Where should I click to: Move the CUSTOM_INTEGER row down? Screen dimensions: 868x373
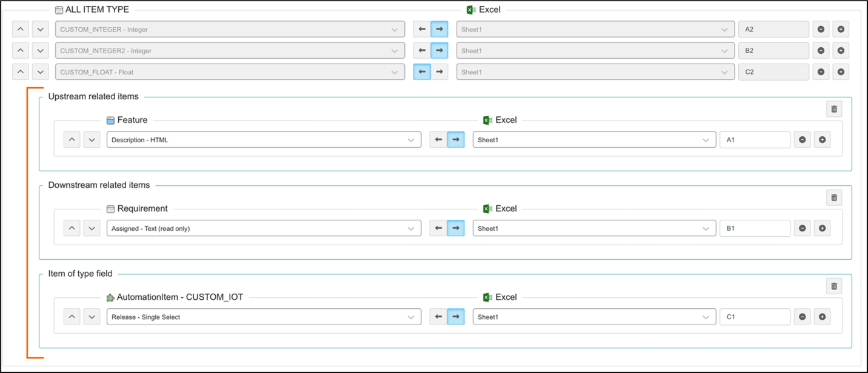40,30
